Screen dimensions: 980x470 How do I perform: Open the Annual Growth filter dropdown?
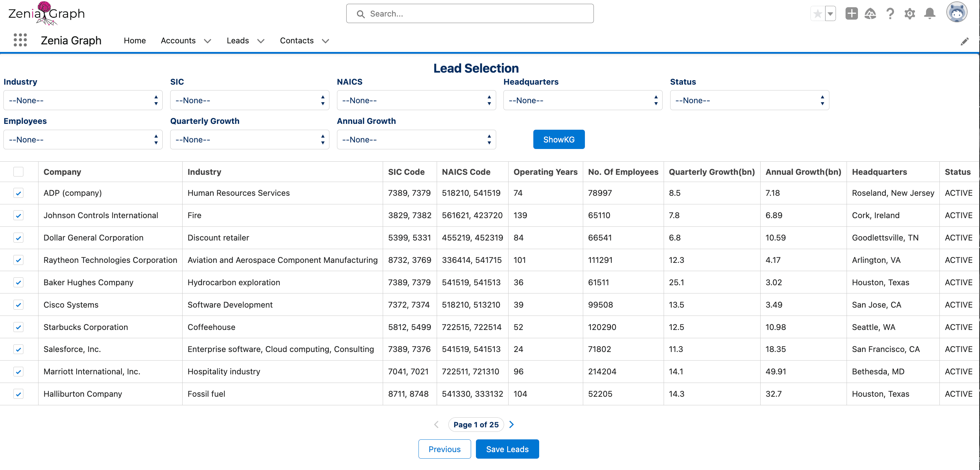416,140
